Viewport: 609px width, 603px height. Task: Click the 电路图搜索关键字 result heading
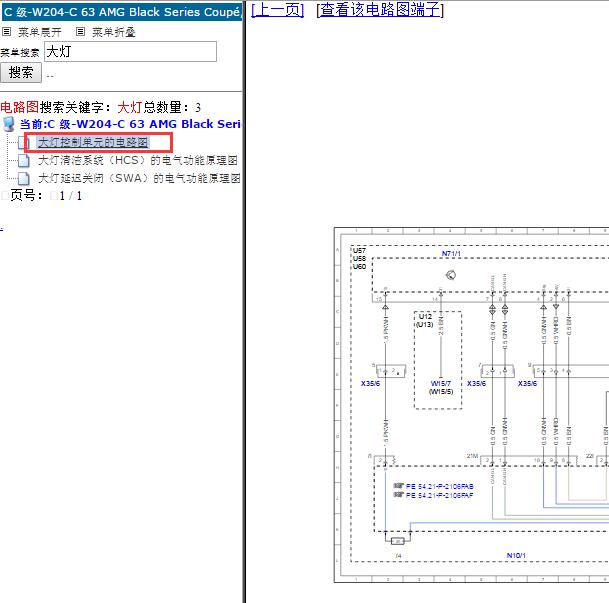[x=100, y=107]
